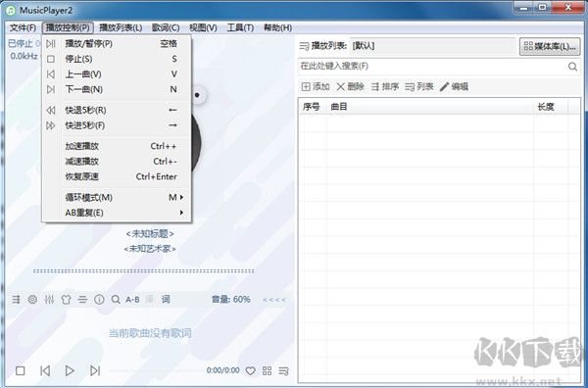Click the playlist icon beside 播放列表 label
The width and height of the screenshot is (588, 388).
304,46
